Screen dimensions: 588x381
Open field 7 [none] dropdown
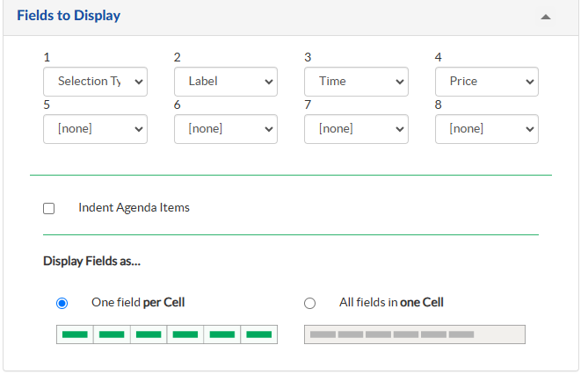coord(356,129)
